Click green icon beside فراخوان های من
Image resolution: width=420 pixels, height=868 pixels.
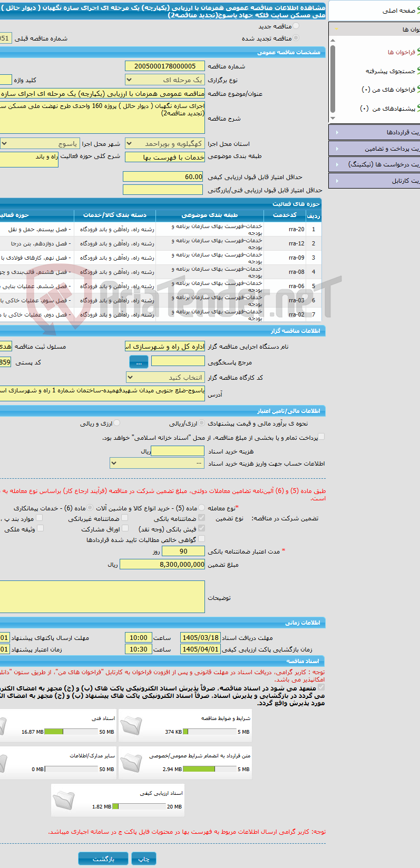(x=418, y=90)
